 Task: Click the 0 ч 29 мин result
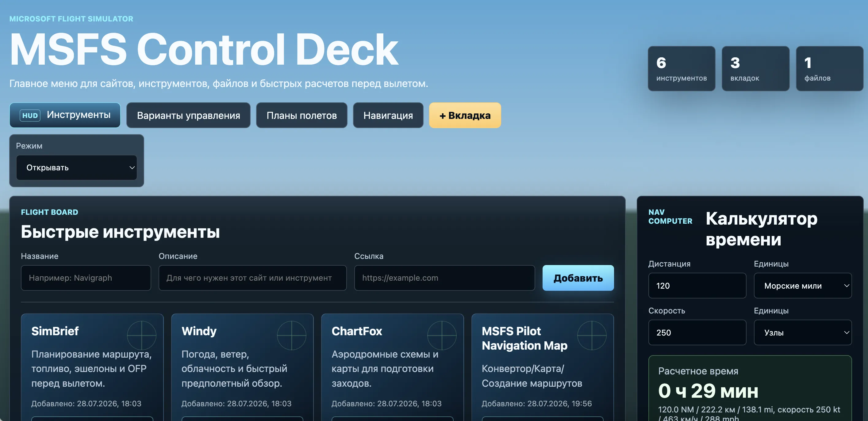pos(708,391)
